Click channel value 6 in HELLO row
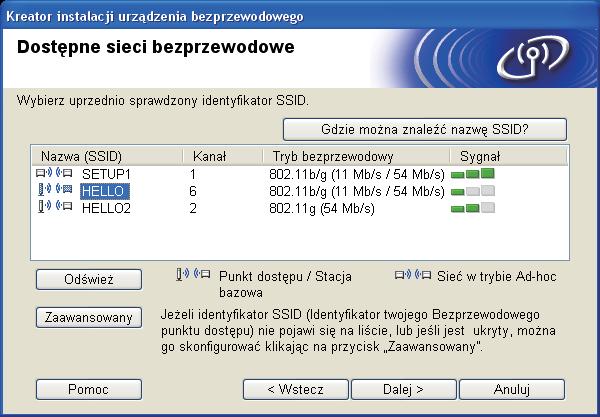This screenshot has height=417, width=600. point(193,191)
